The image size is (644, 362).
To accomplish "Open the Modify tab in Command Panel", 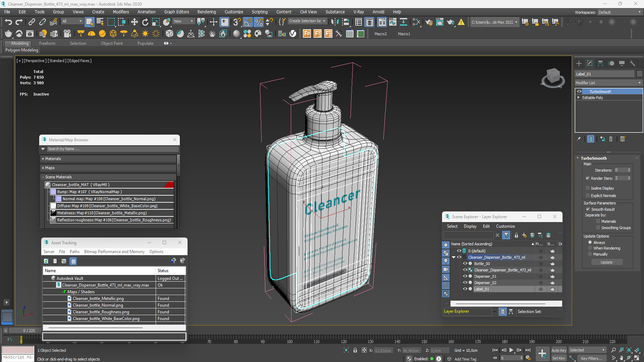I will pyautogui.click(x=590, y=63).
